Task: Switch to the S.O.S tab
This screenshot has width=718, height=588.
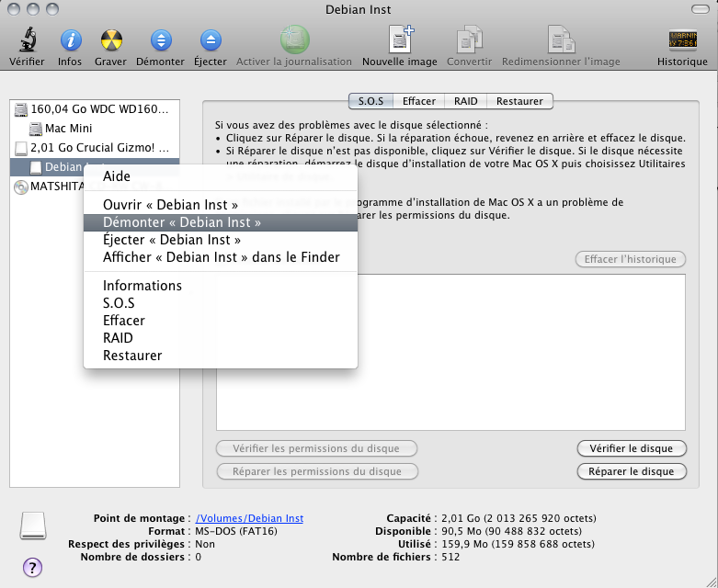Action: [370, 101]
